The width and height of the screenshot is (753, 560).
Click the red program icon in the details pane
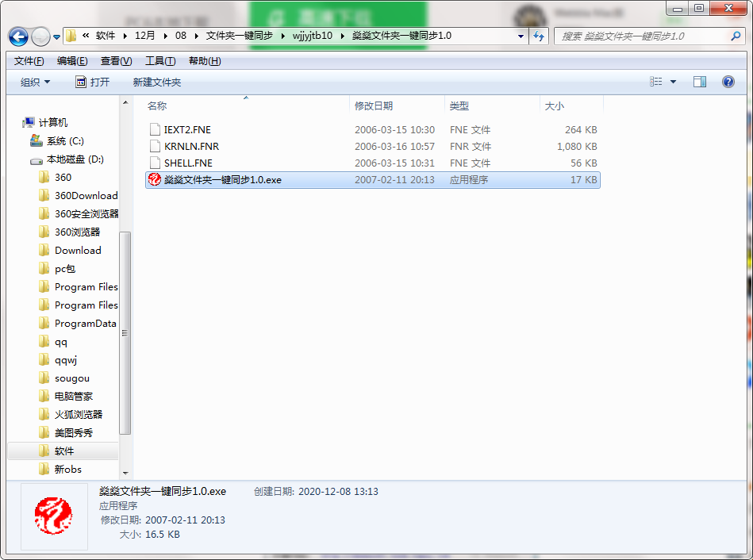(52, 518)
